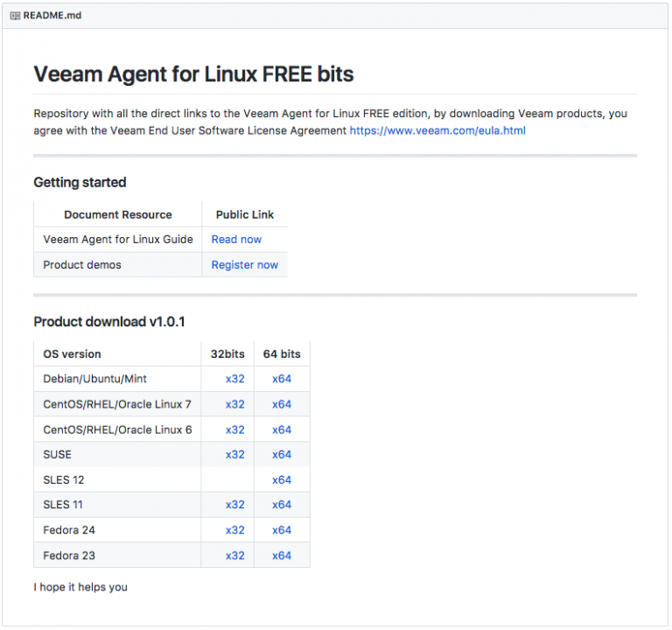Fetch the Fedora 24 x32 package
This screenshot has height=630, width=672.
pyautogui.click(x=234, y=530)
